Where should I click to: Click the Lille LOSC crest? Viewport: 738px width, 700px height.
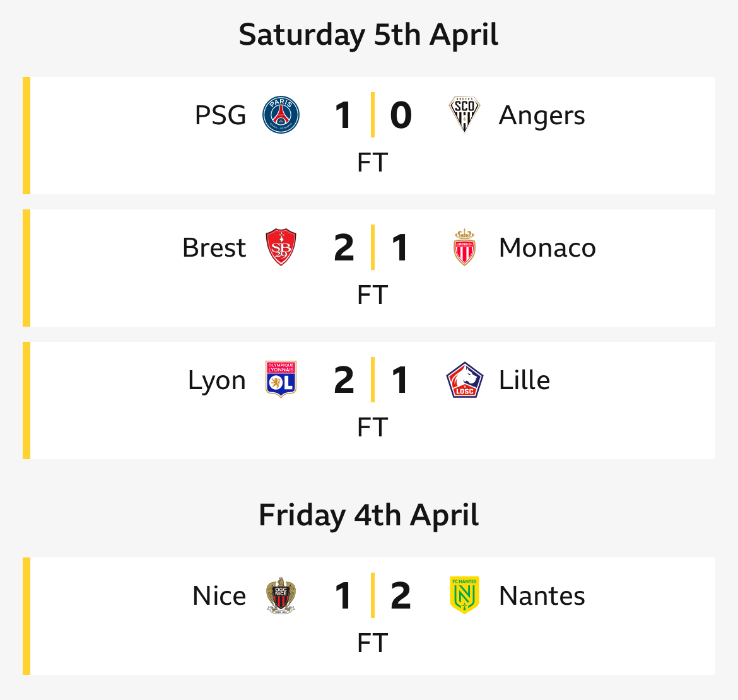pos(464,380)
